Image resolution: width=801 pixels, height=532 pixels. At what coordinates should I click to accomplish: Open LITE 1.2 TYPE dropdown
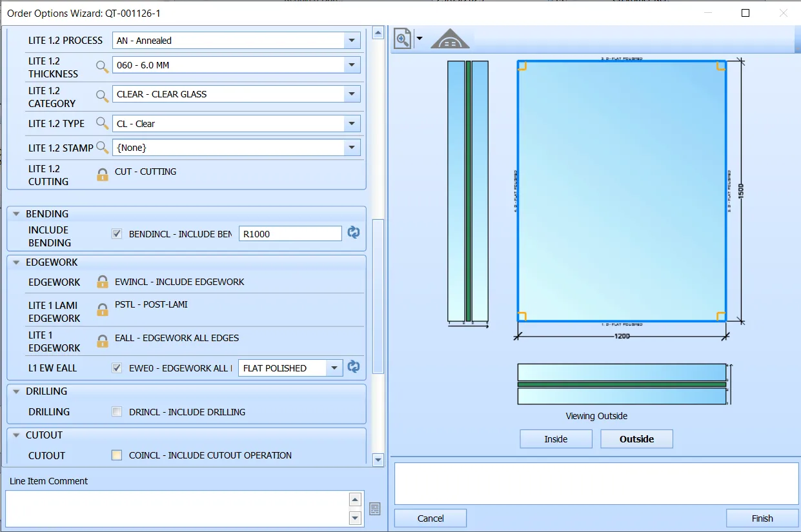[352, 123]
